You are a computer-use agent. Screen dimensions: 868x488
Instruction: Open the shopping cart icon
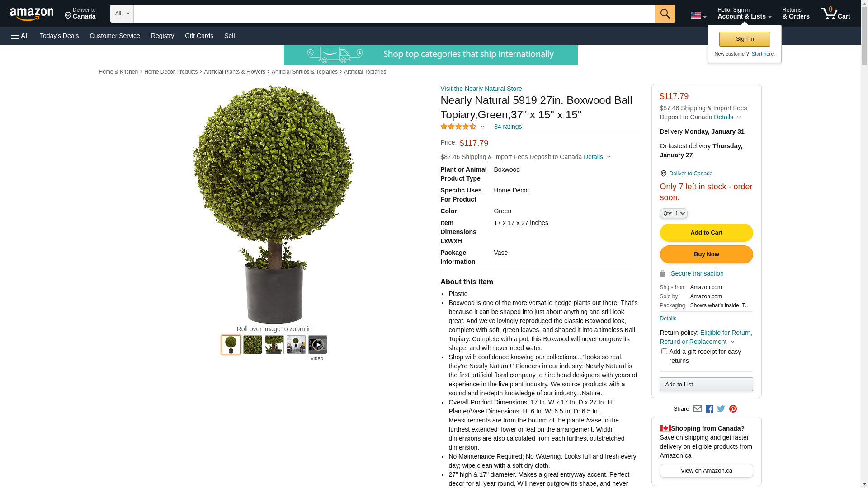click(835, 14)
